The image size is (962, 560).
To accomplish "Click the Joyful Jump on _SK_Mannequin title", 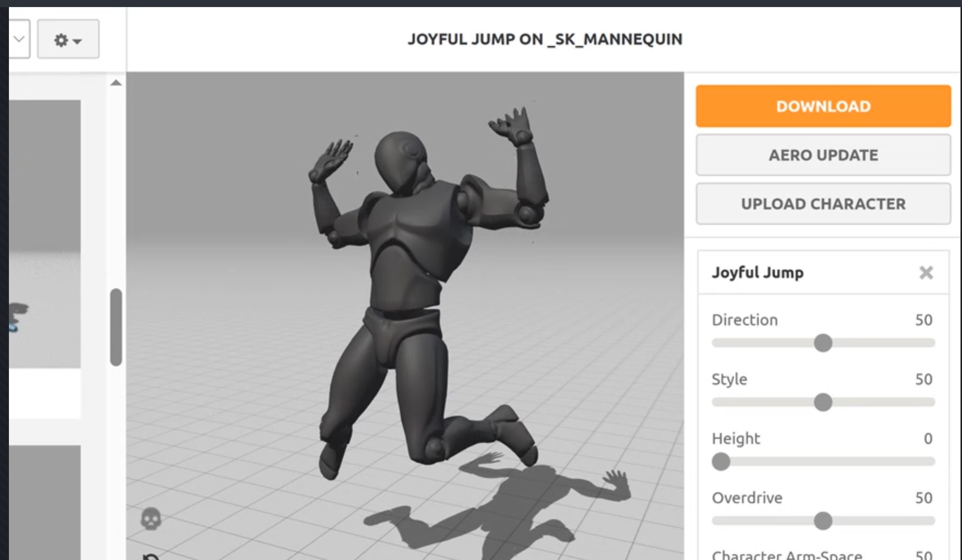I will point(545,39).
